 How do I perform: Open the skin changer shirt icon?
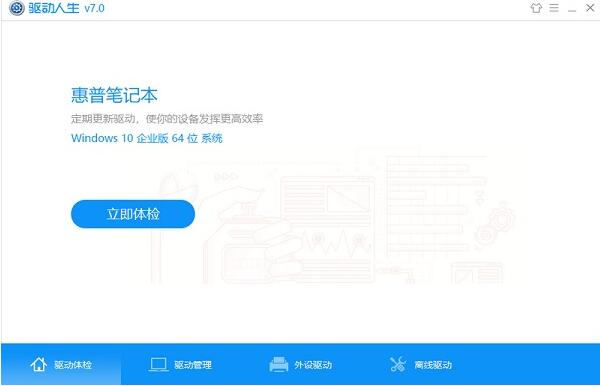click(x=536, y=8)
